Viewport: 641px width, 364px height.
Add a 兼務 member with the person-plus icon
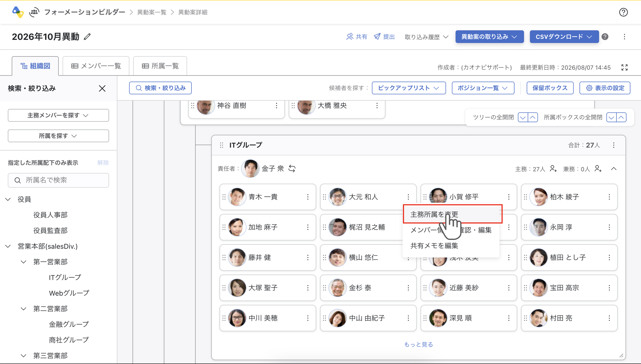point(598,169)
